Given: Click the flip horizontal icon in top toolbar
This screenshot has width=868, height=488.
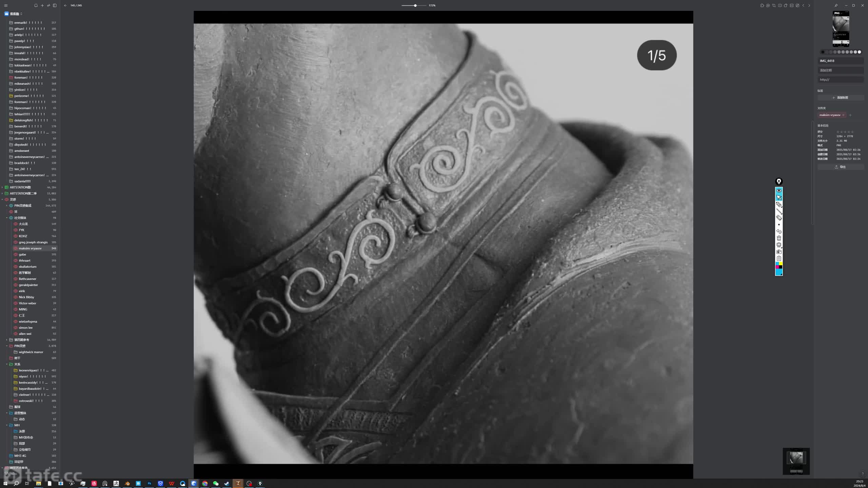Looking at the screenshot, I should click(x=780, y=5).
